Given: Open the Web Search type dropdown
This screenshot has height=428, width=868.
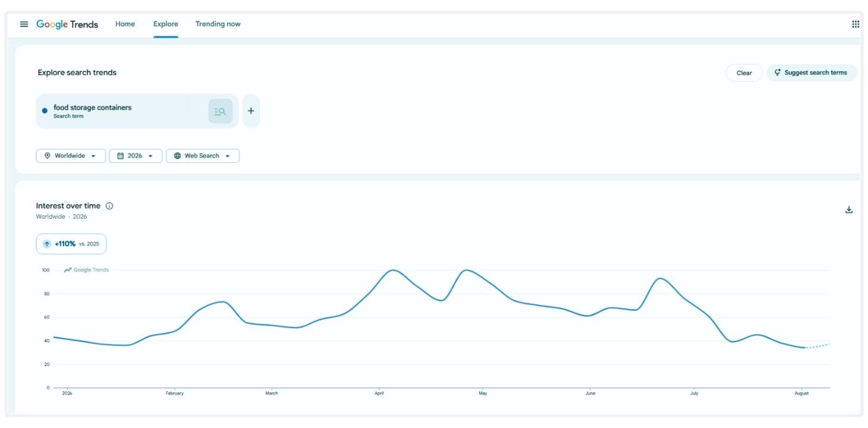Looking at the screenshot, I should 203,156.
